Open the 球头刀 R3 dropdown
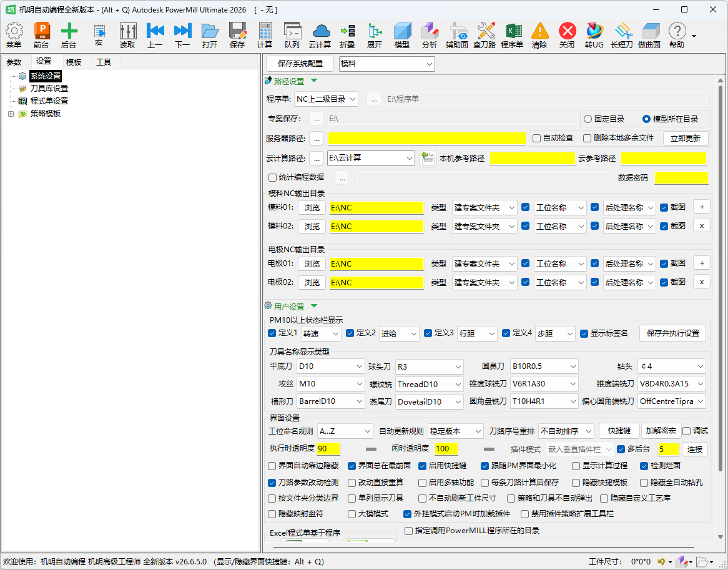 (x=430, y=366)
